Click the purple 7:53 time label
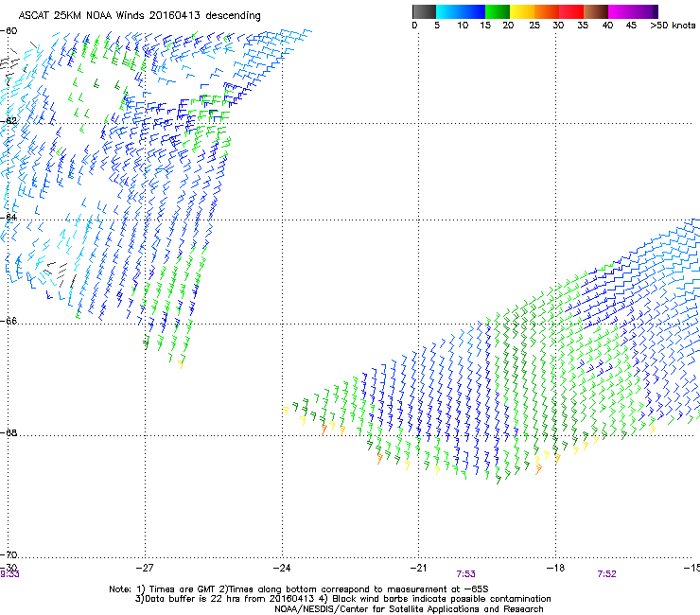The image size is (700, 615). [465, 574]
